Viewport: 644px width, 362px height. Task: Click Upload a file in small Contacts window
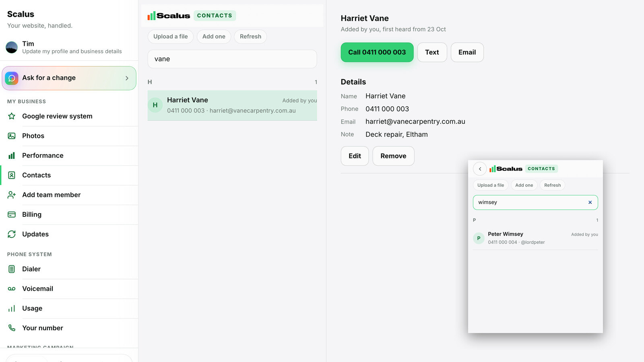point(491,185)
